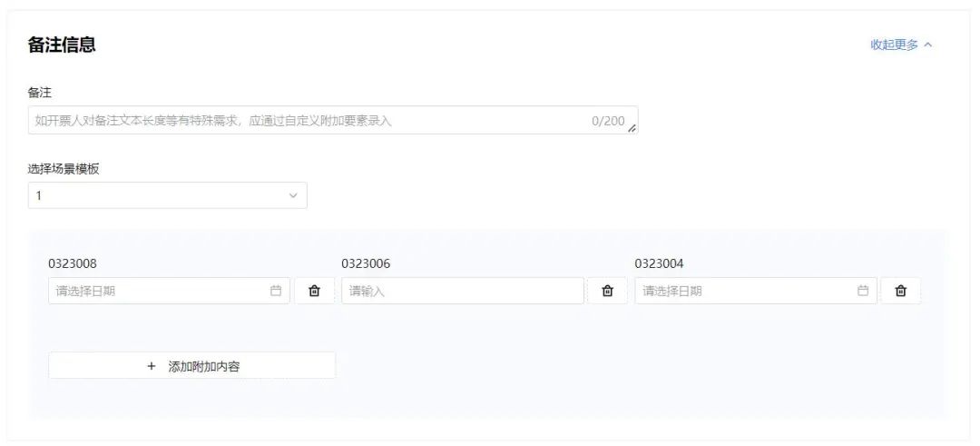Image resolution: width=980 pixels, height=446 pixels.
Task: Click the plus icon of 添加附加内容
Action: pyautogui.click(x=152, y=367)
